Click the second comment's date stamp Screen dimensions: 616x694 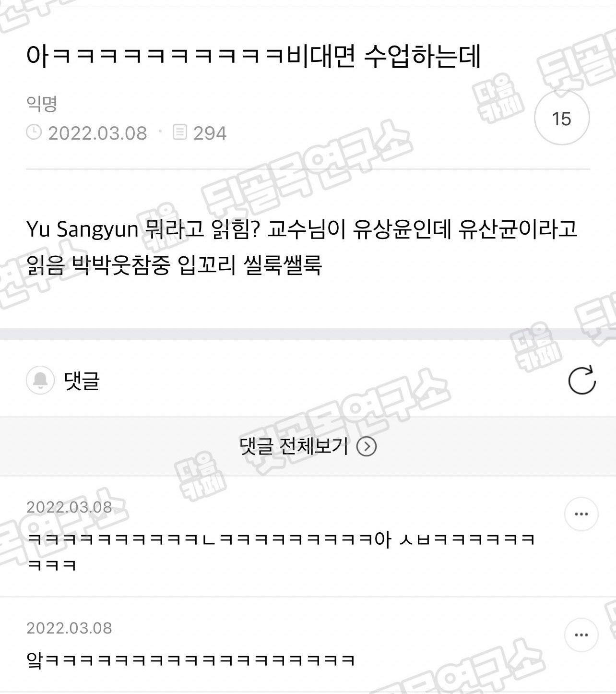[69, 628]
